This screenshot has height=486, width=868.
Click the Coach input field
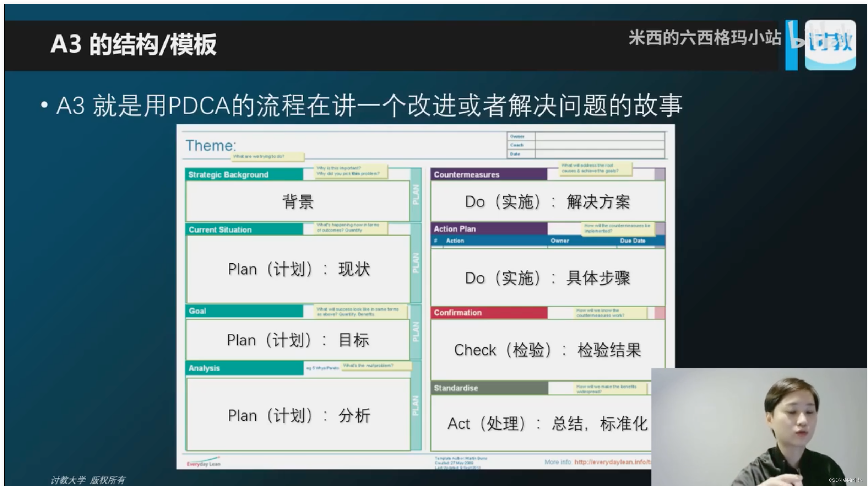click(599, 145)
